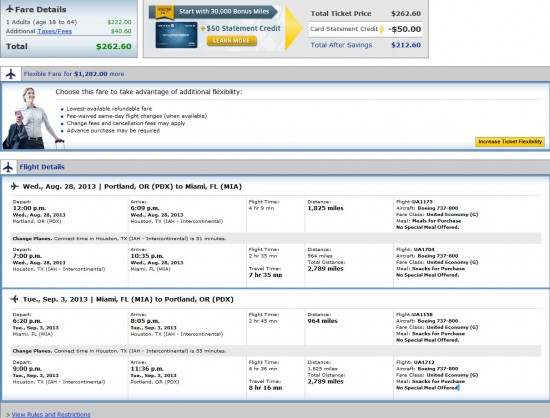Click the $50 Statement Credit text
Image resolution: width=550 pixels, height=418 pixels.
point(243,28)
